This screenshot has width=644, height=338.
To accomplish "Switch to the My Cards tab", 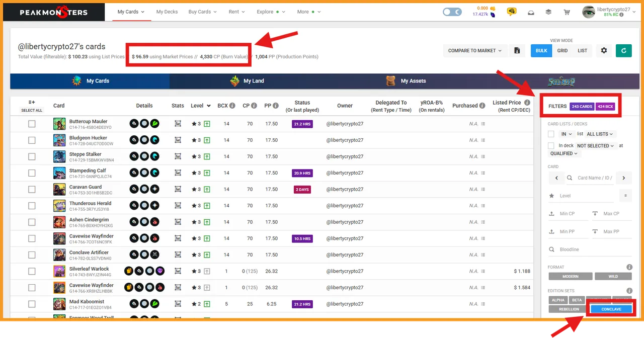I will [x=90, y=81].
